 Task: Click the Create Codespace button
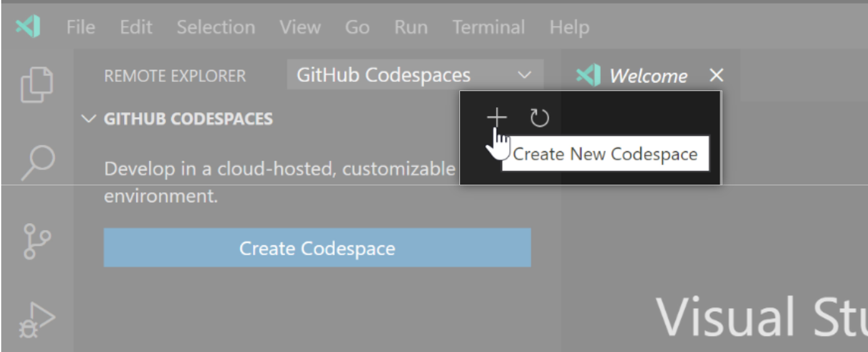click(317, 248)
